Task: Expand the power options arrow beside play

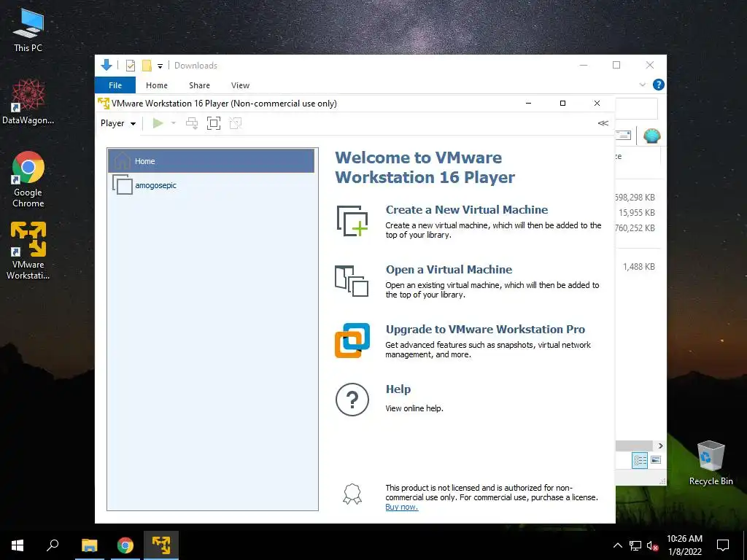Action: click(x=174, y=123)
